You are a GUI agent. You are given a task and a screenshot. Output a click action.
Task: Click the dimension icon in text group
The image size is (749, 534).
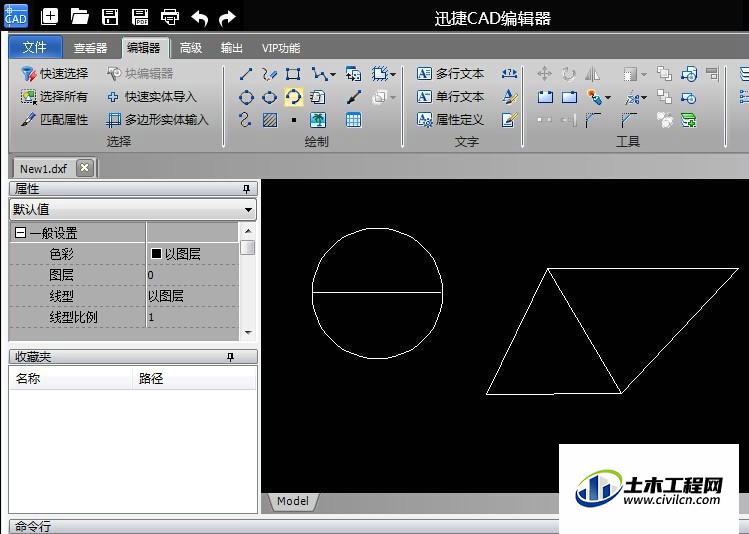(509, 74)
